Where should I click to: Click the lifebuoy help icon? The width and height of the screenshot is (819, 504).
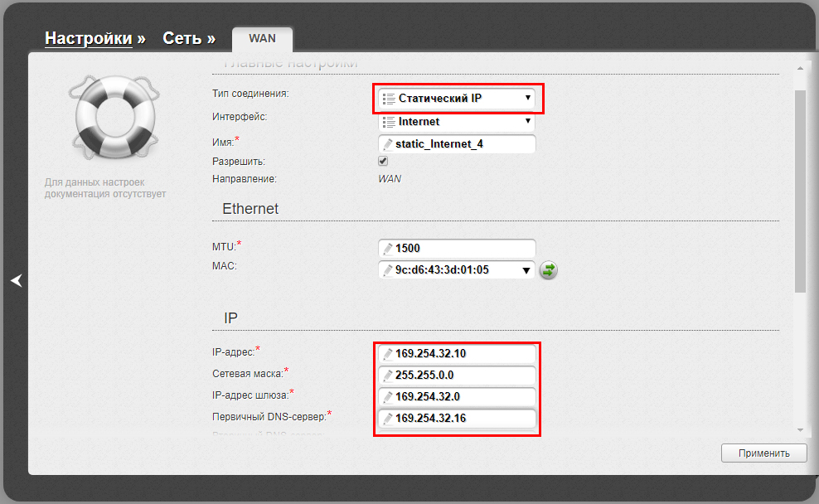point(114,118)
